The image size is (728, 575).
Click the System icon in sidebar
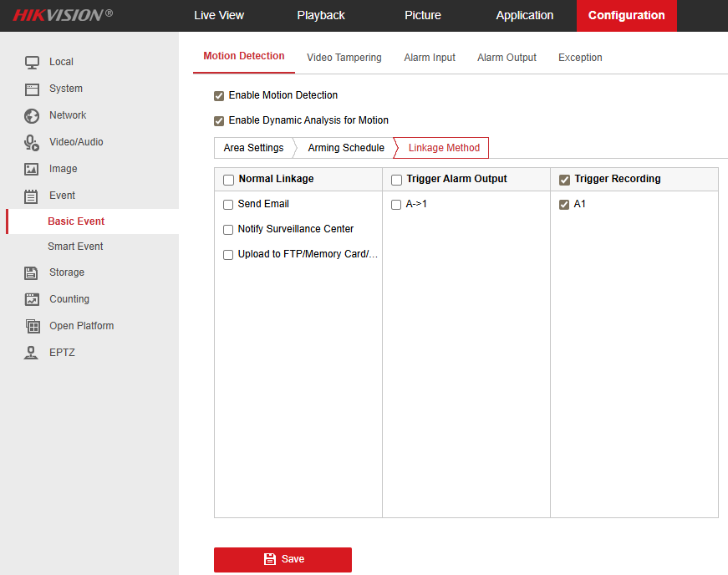(32, 89)
